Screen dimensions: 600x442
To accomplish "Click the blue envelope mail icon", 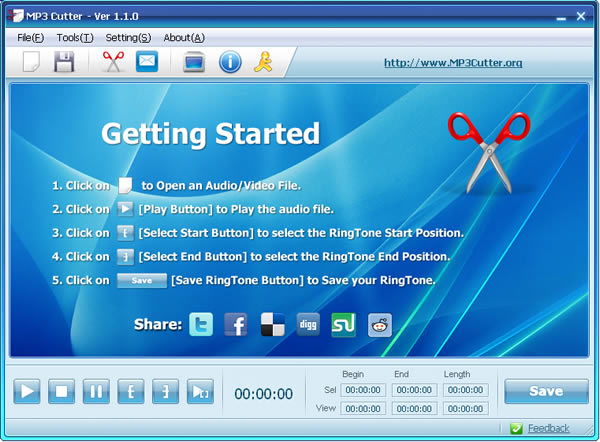I will point(147,62).
